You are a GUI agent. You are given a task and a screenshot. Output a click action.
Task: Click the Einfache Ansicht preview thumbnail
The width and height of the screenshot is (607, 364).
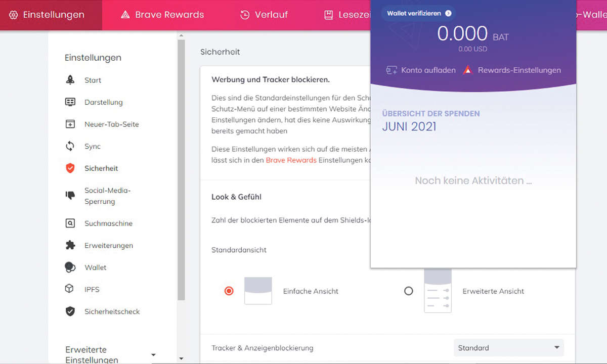[x=258, y=291]
